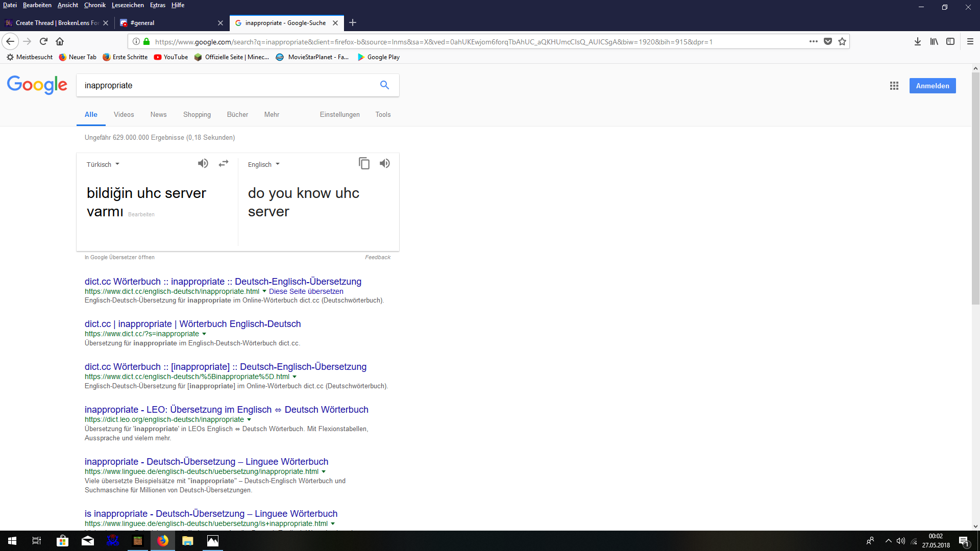
Task: Switch to the Videos search tab
Action: coord(124,114)
